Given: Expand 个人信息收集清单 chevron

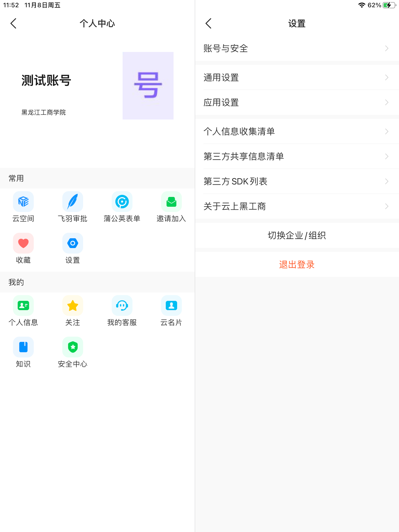Looking at the screenshot, I should pos(386,131).
